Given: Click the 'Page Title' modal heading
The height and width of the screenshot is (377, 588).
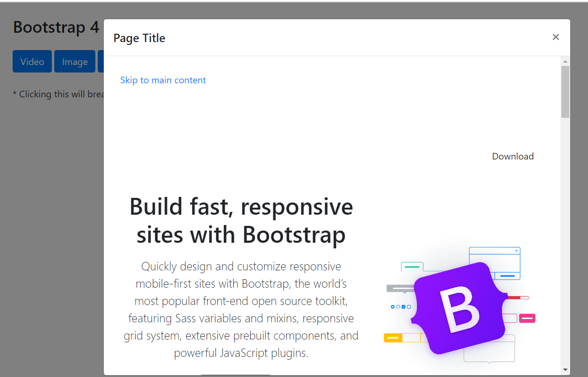Looking at the screenshot, I should tap(139, 38).
